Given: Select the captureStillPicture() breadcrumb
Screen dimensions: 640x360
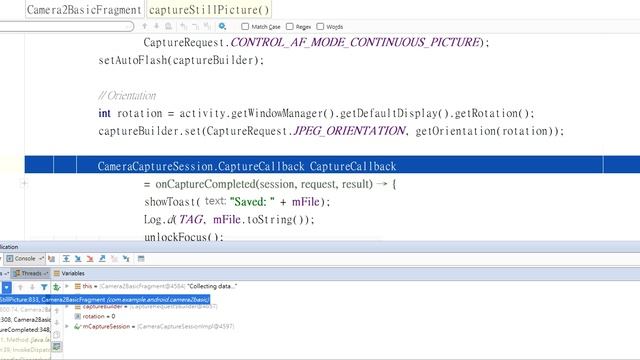Looking at the screenshot, I should 209,9.
